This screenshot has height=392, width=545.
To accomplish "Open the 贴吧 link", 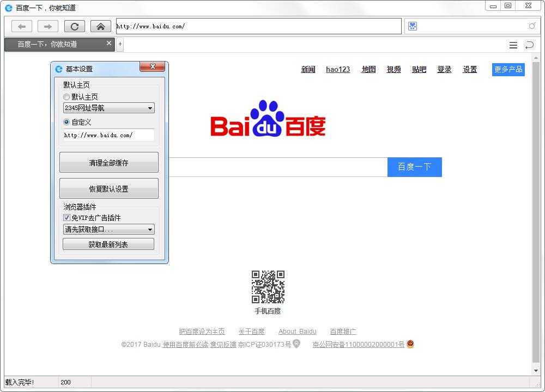I will click(x=419, y=70).
